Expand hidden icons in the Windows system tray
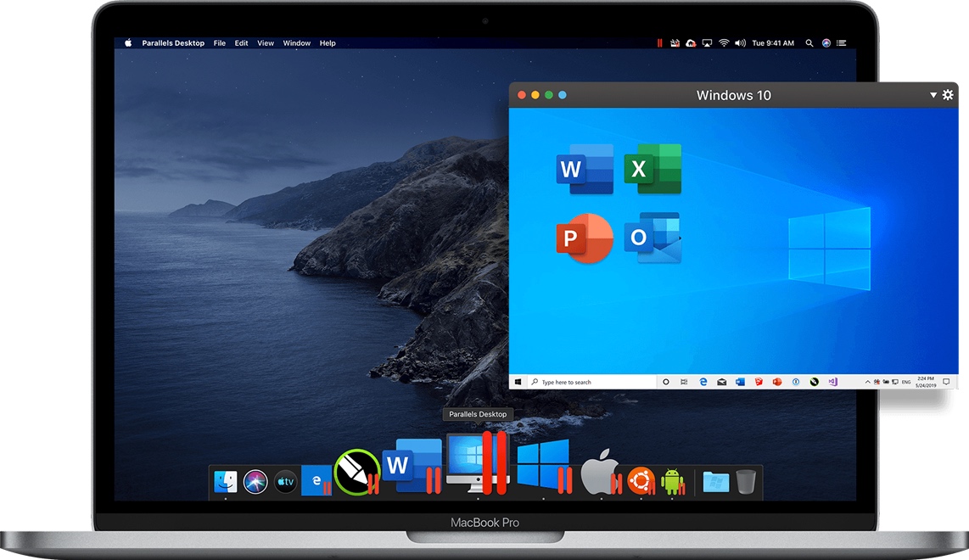 point(866,381)
